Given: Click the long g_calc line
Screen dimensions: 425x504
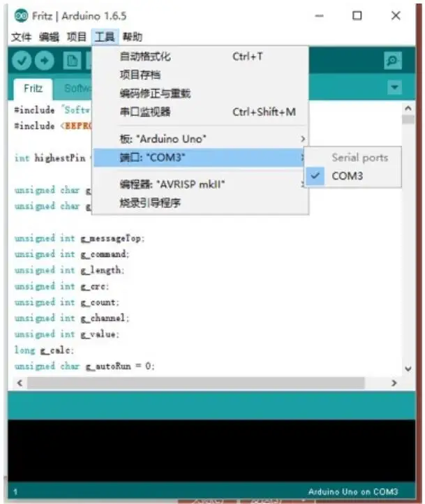Looking at the screenshot, I should (44, 350).
